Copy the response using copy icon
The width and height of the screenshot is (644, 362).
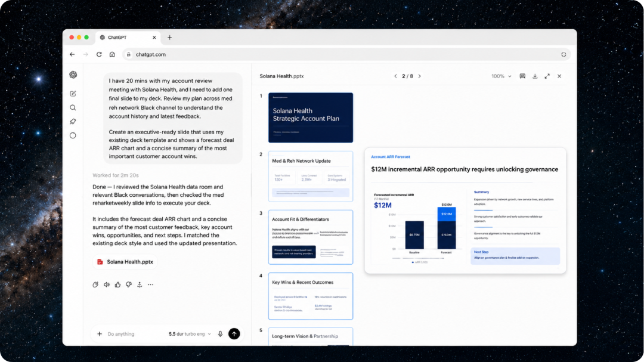[x=95, y=284]
